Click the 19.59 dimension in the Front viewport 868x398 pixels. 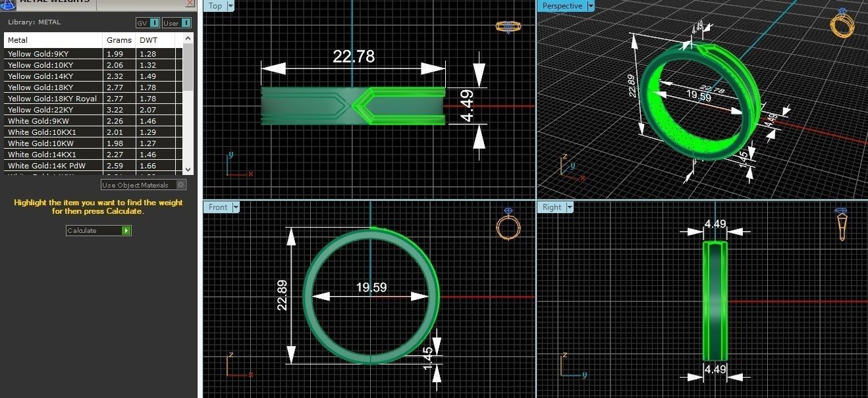[x=371, y=287]
